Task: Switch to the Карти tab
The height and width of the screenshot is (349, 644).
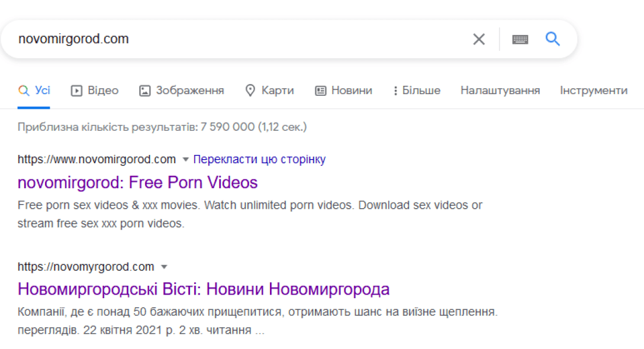Action: pyautogui.click(x=269, y=91)
